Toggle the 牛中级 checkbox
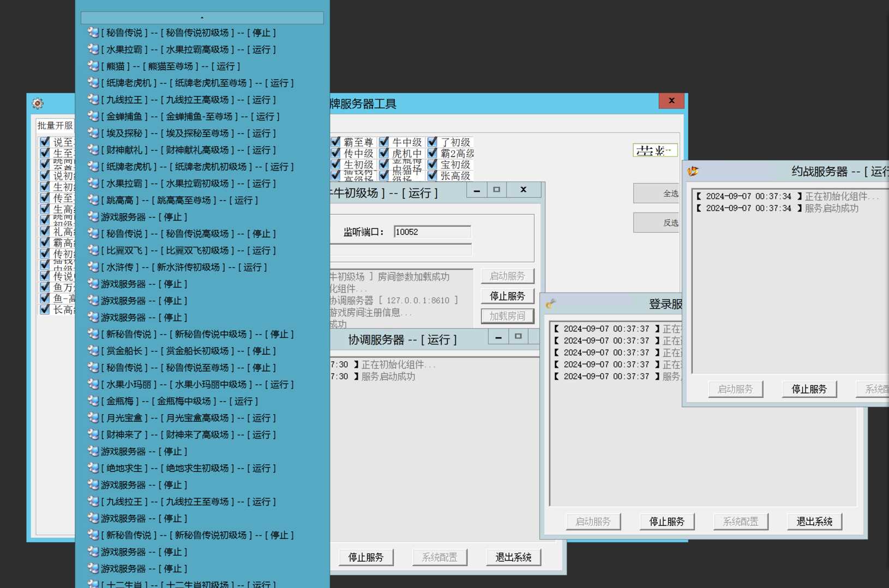Image resolution: width=889 pixels, height=588 pixels. [x=384, y=142]
